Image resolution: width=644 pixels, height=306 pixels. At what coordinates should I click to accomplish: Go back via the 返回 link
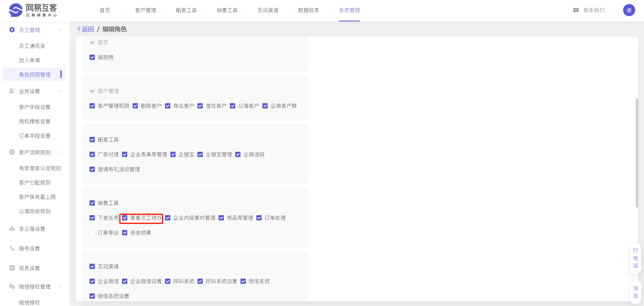click(88, 29)
